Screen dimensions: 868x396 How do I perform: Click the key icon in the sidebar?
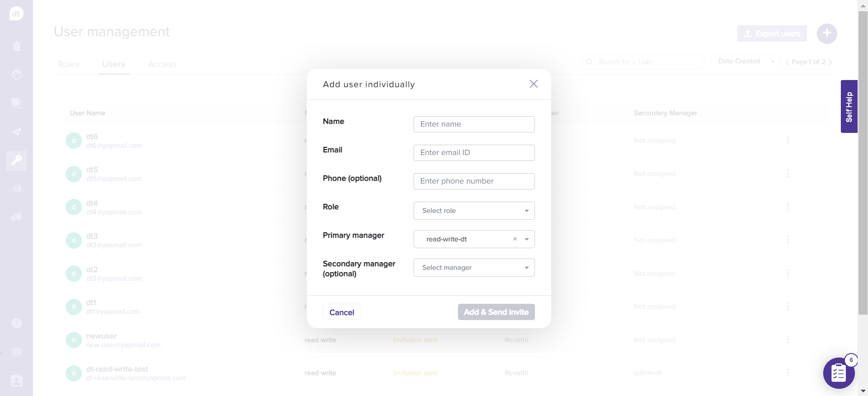(x=17, y=160)
